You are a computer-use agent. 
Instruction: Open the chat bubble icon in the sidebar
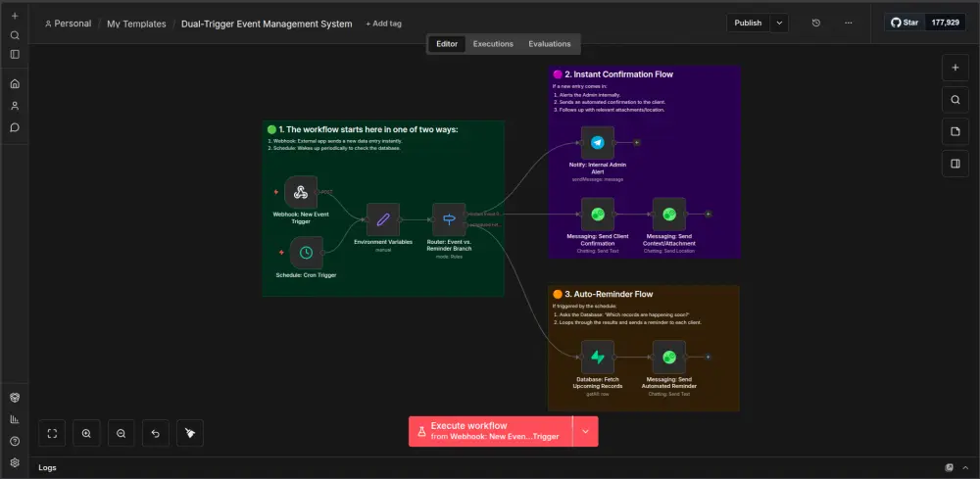pyautogui.click(x=15, y=127)
